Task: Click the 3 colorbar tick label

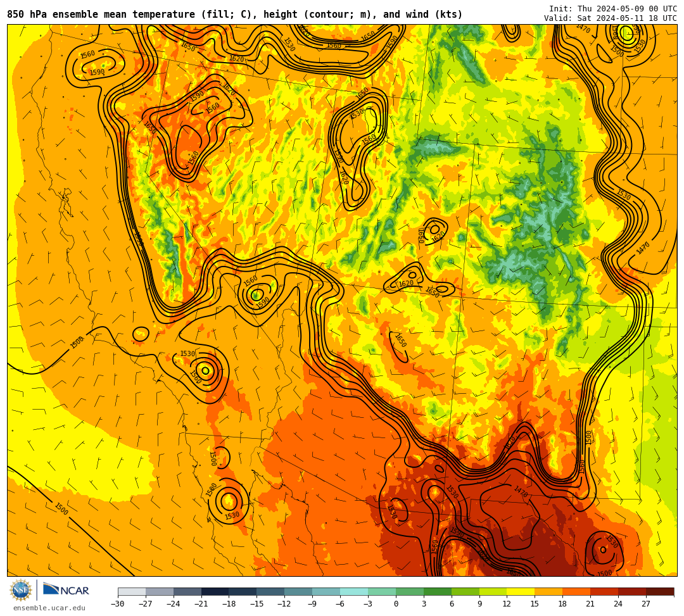Action: pyautogui.click(x=424, y=604)
